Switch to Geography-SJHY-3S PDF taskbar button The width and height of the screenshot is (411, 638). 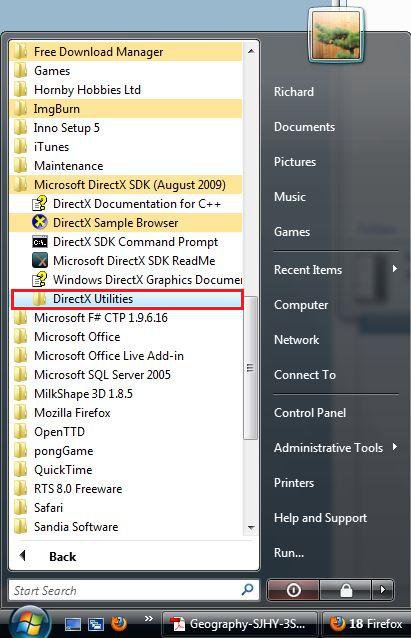[x=240, y=624]
